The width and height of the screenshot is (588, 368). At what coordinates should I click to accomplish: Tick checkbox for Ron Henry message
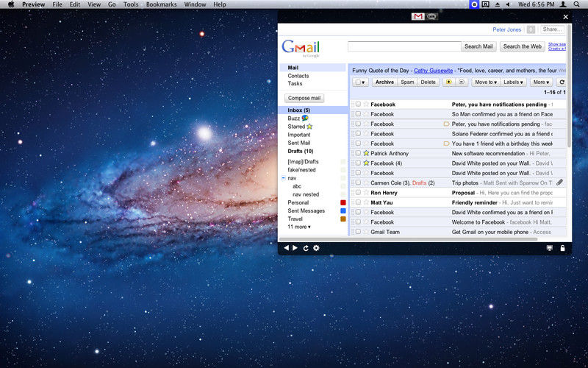358,192
